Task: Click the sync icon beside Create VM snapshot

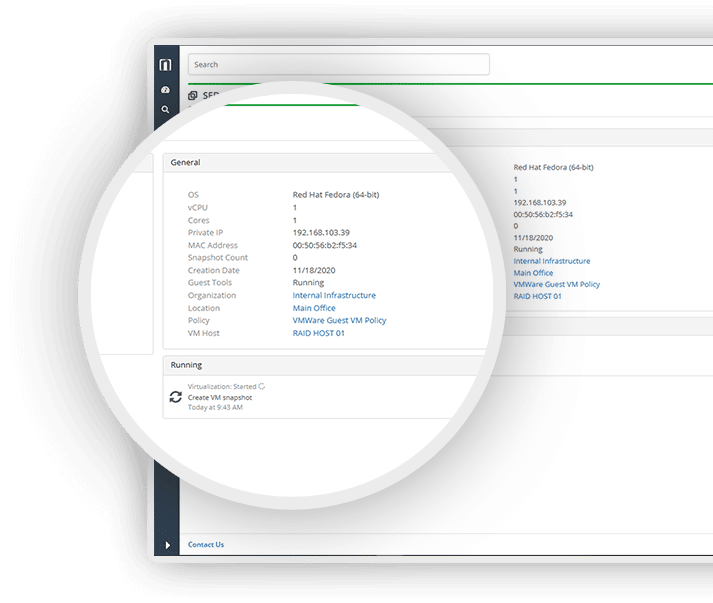Action: coord(176,397)
